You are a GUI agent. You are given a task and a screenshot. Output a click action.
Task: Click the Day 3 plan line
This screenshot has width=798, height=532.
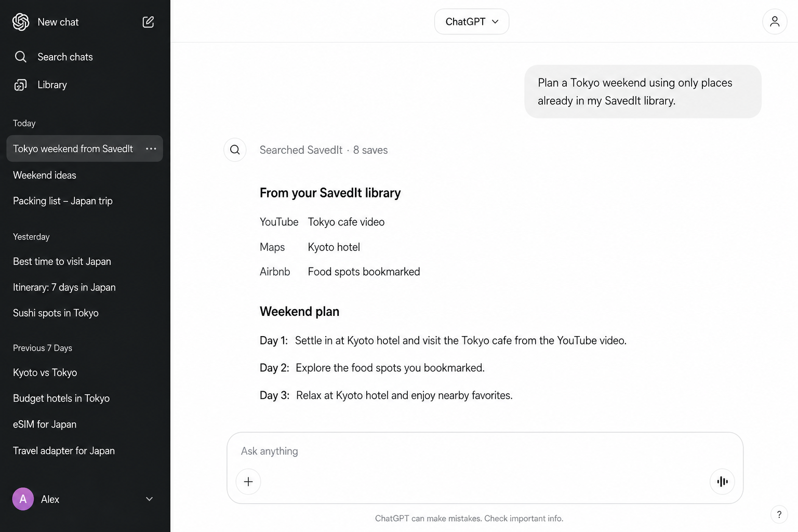[386, 395]
